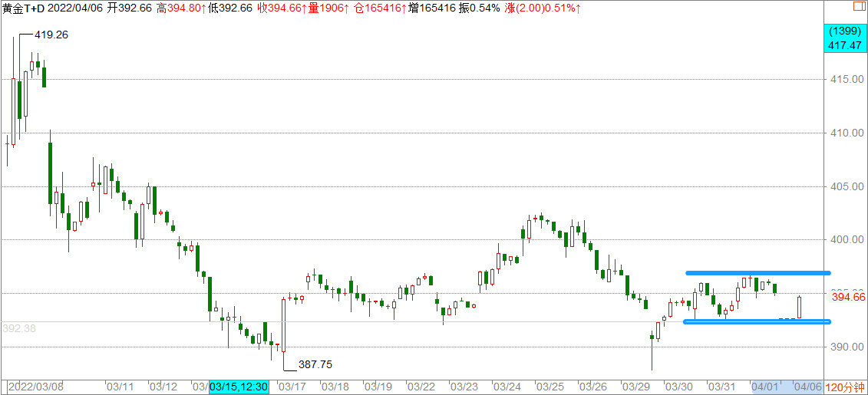Screen dimensions: 868x395
Task: Click the 405.00 axis price
Action: pos(846,187)
